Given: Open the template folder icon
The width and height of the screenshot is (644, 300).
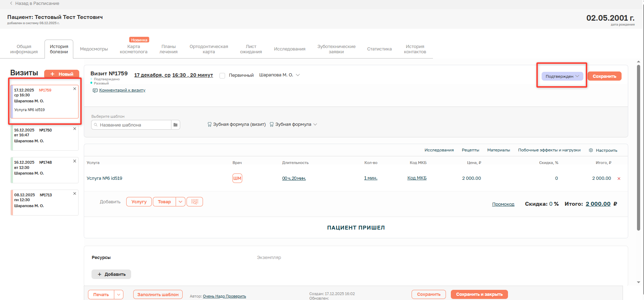Looking at the screenshot, I should [x=175, y=125].
